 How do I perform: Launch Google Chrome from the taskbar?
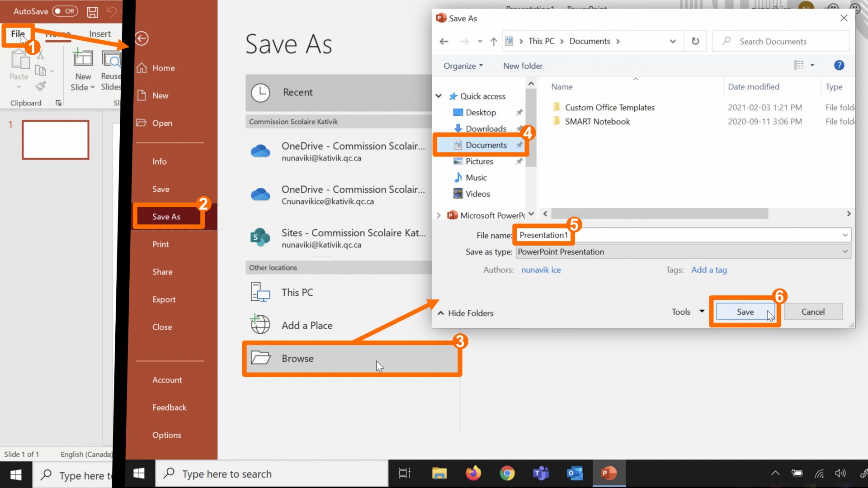507,474
